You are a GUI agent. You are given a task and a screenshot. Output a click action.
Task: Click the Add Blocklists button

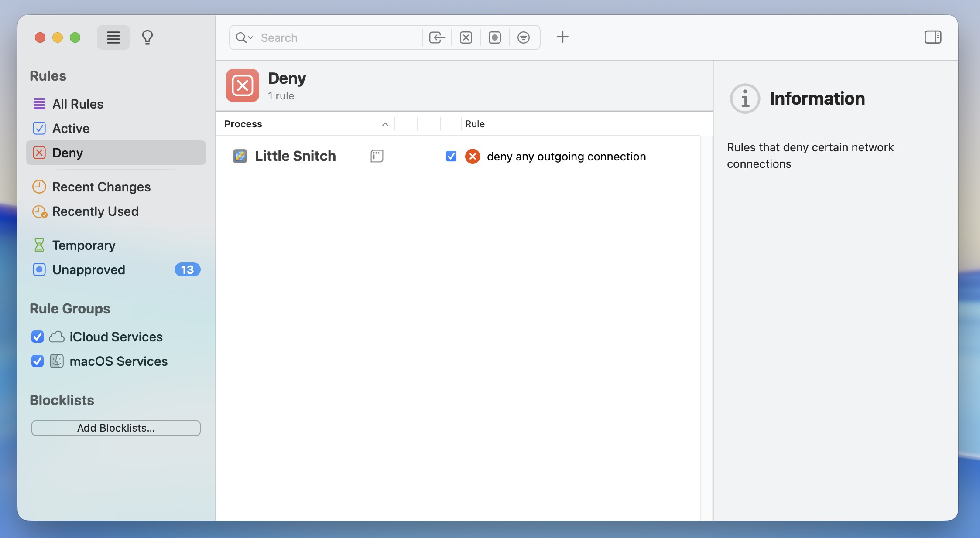[116, 428]
